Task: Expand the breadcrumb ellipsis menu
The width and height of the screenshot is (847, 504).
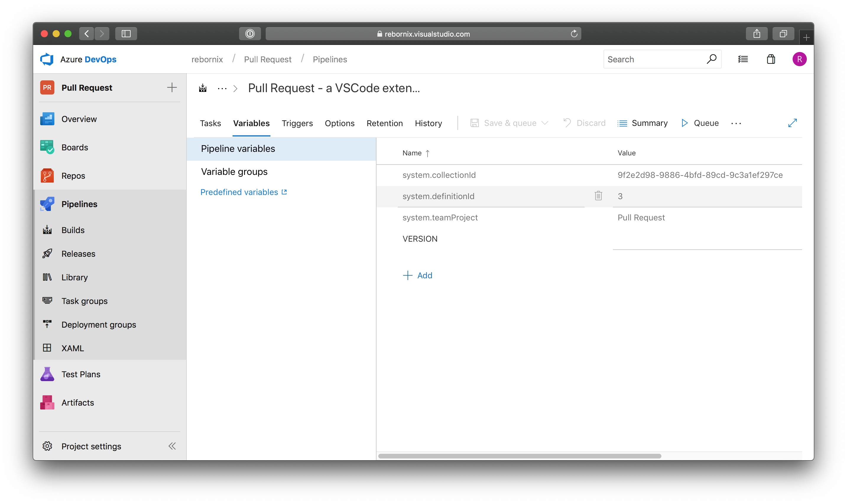Action: [222, 89]
